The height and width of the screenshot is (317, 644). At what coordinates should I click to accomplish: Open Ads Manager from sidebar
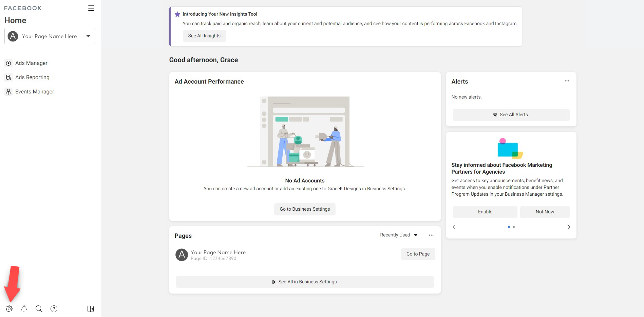tap(31, 63)
